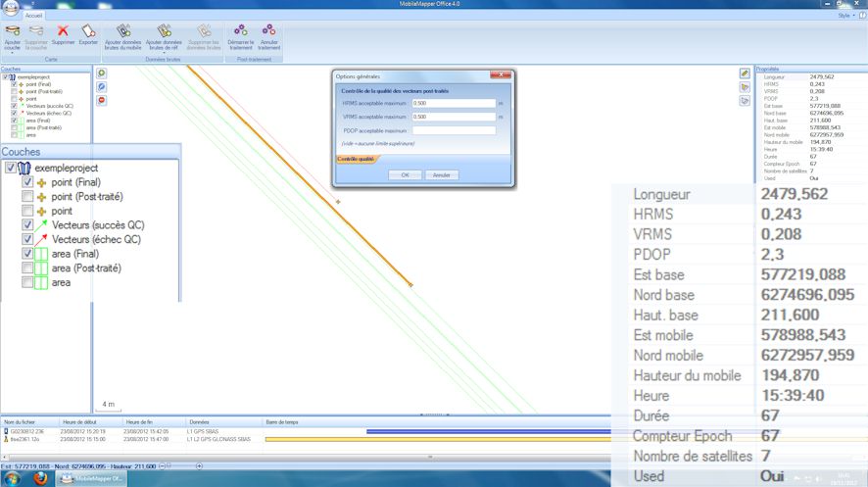
Task: Click the yellow time bar of base file
Action: [x=438, y=439]
